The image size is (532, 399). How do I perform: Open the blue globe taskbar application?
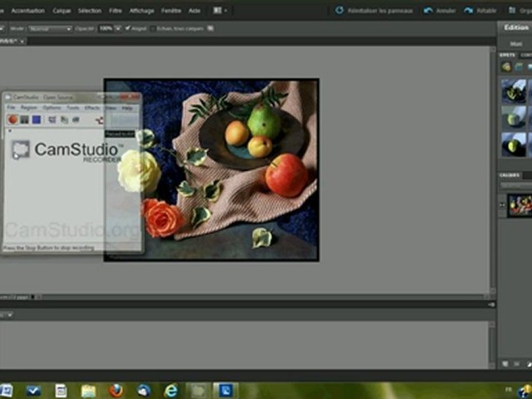click(144, 391)
